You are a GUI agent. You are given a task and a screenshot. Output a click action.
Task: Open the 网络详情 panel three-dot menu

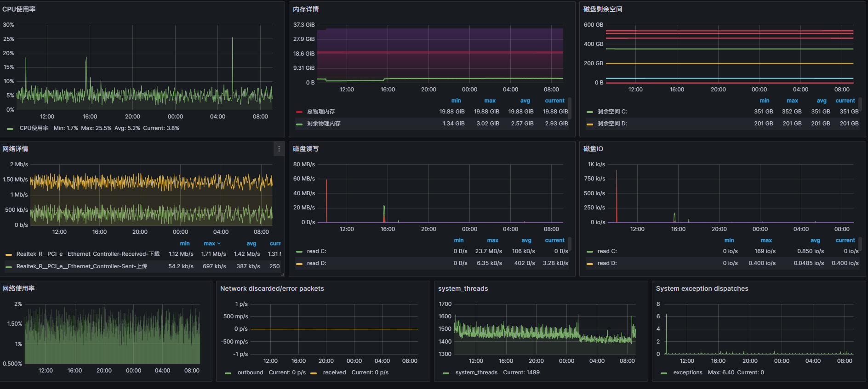point(279,149)
